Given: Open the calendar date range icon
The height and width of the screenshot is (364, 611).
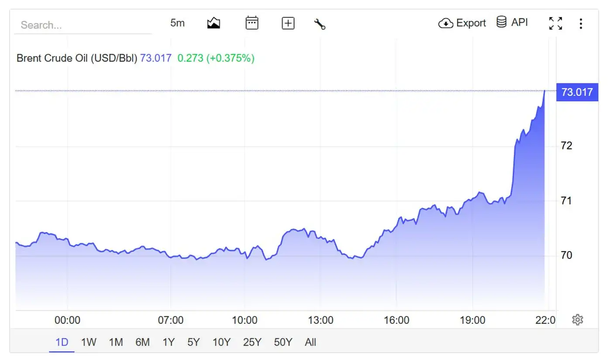Looking at the screenshot, I should 252,23.
